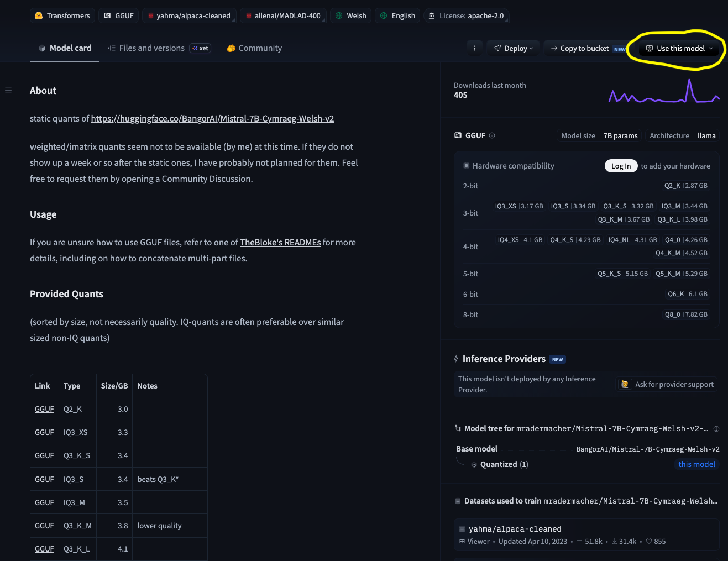Click the info icon next to Model tree

click(716, 429)
